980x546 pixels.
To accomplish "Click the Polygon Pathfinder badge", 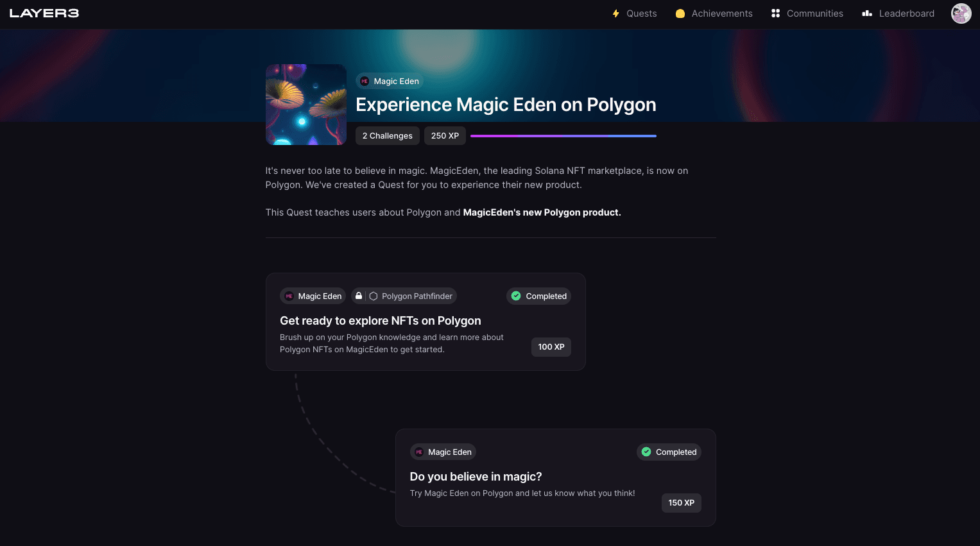I will (404, 296).
